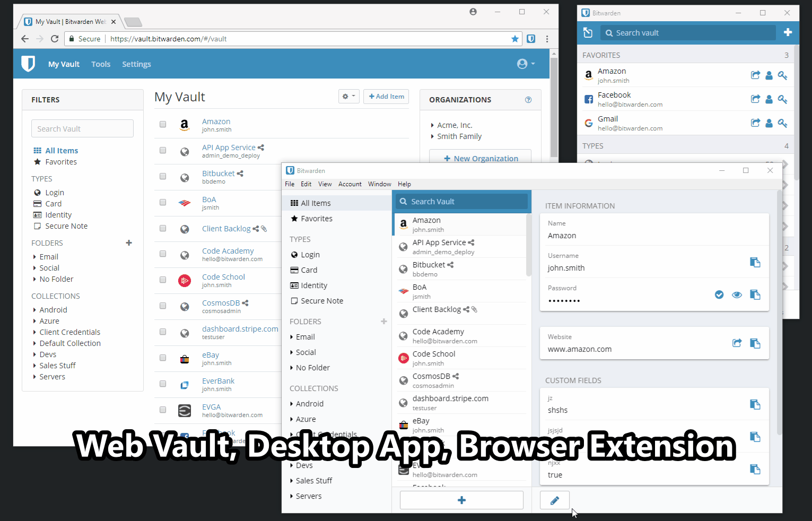Viewport: 812px width, 521px height.
Task: Add a new folder with the plus icon
Action: tap(128, 242)
